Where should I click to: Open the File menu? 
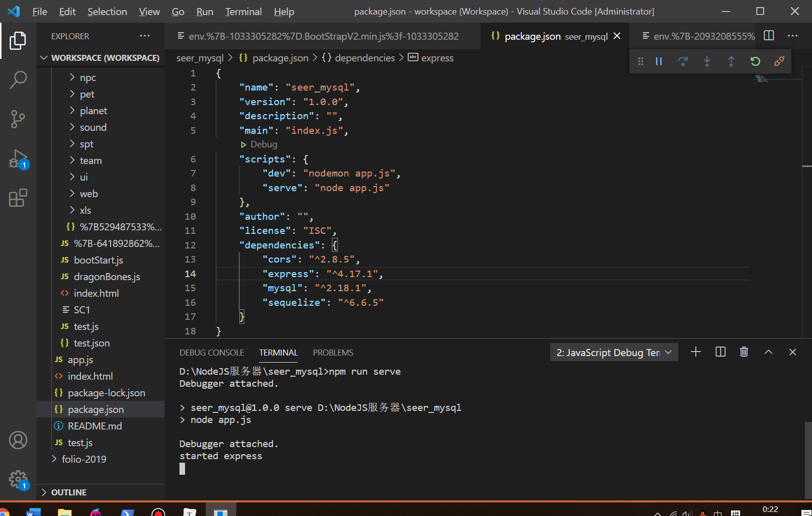click(x=39, y=12)
